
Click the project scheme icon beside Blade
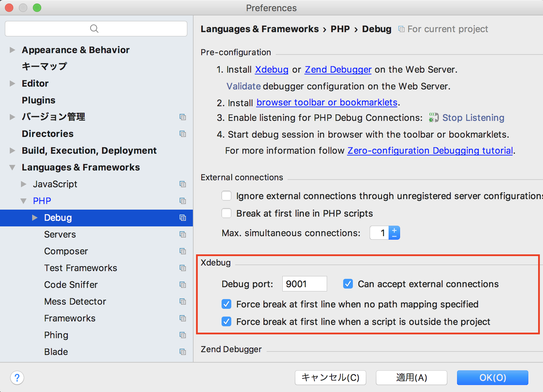pos(183,352)
